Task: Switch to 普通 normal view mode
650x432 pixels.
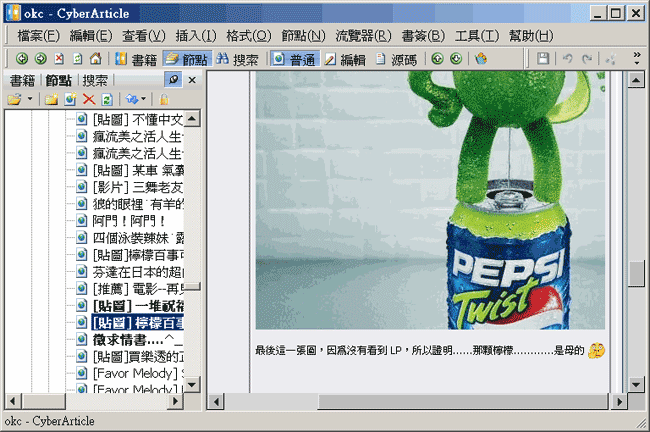Action: pyautogui.click(x=295, y=59)
